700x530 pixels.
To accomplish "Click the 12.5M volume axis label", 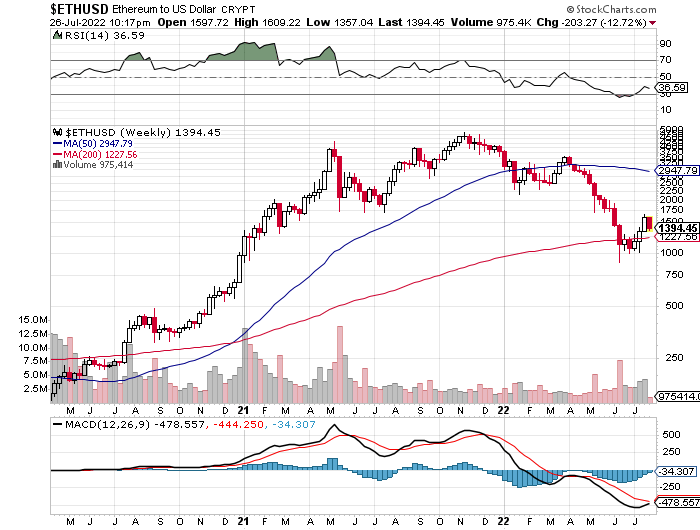I will (x=33, y=334).
